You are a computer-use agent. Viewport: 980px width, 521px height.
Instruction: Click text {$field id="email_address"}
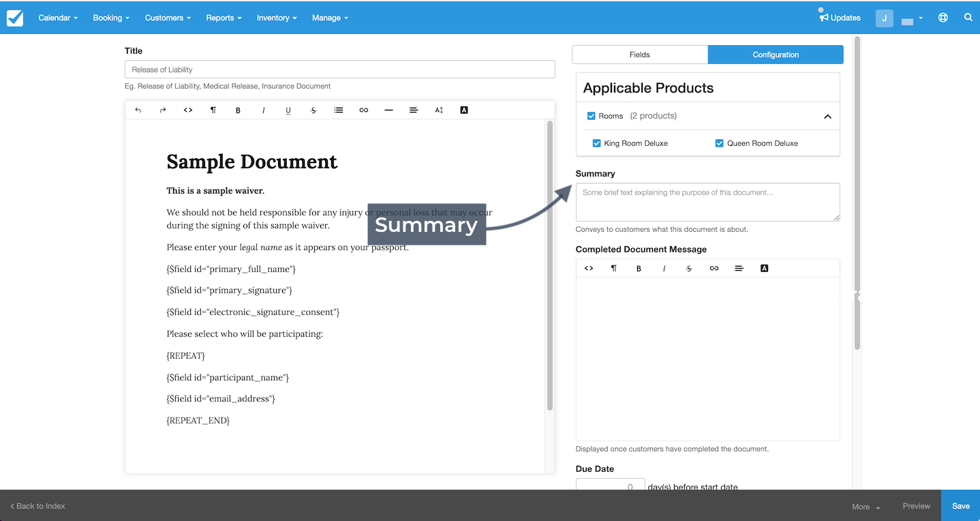click(221, 399)
